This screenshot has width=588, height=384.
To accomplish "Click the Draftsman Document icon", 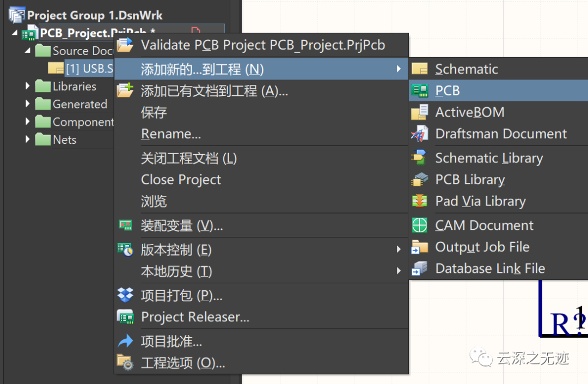I will 419,134.
